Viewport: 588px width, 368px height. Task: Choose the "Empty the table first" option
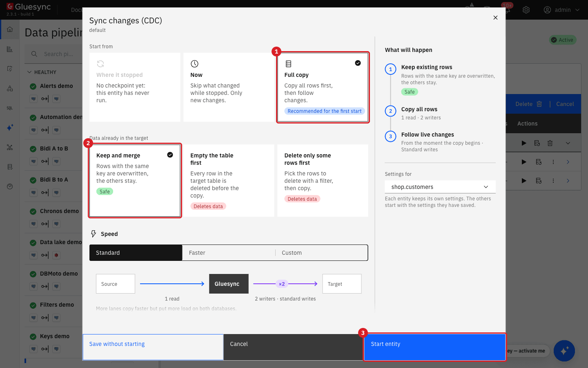pyautogui.click(x=229, y=180)
